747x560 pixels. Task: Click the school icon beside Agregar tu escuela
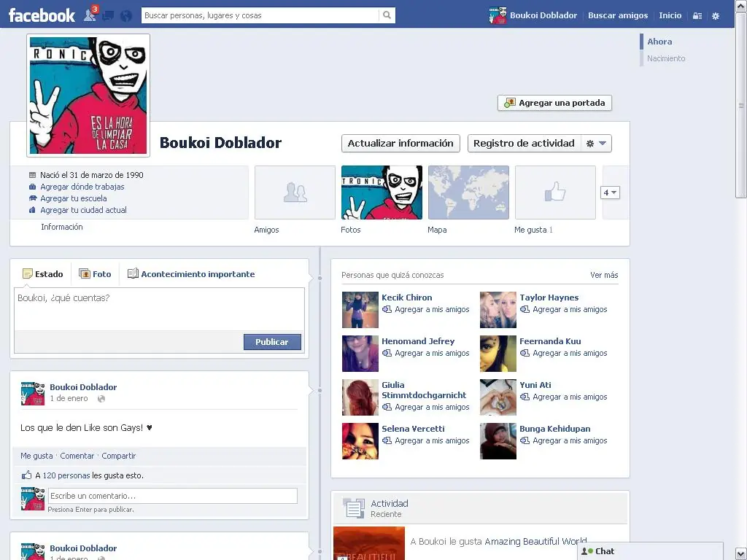click(x=32, y=198)
